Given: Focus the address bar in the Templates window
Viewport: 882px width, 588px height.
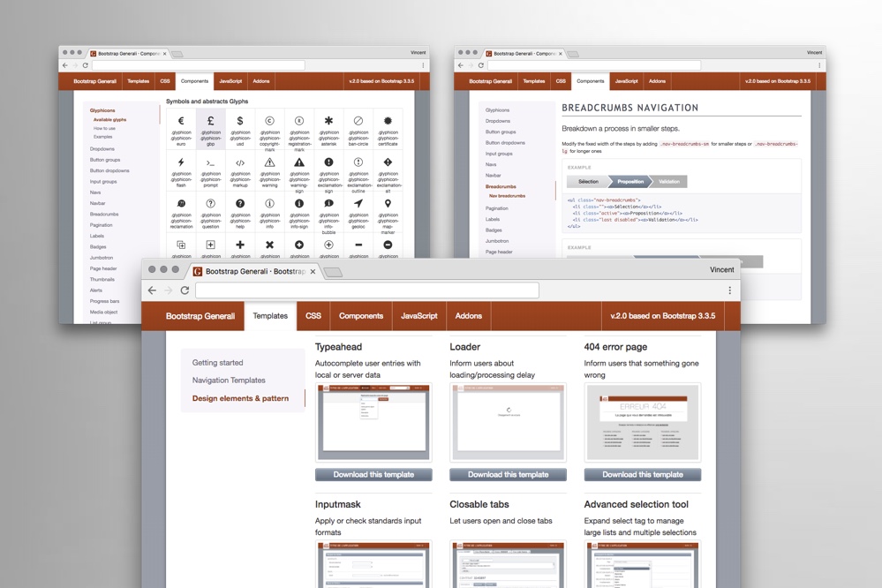Looking at the screenshot, I should [366, 290].
